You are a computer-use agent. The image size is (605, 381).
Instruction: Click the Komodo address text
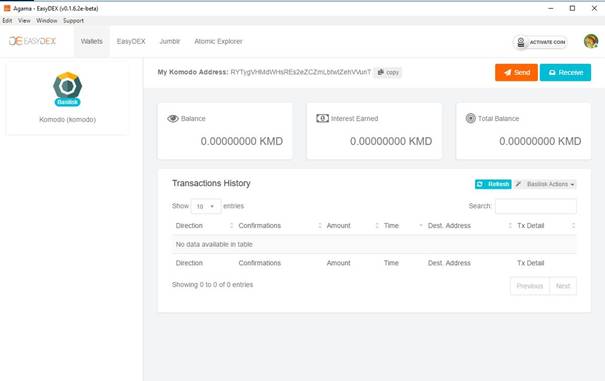pos(301,72)
